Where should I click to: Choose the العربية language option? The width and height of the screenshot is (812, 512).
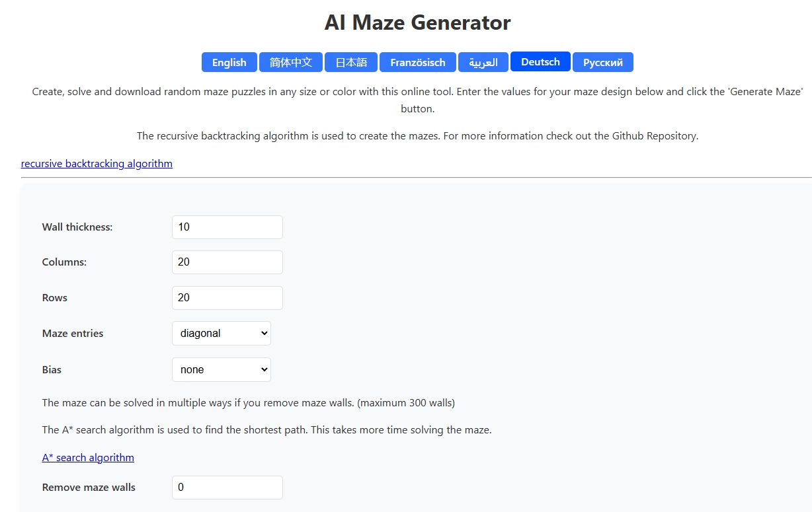coord(483,62)
